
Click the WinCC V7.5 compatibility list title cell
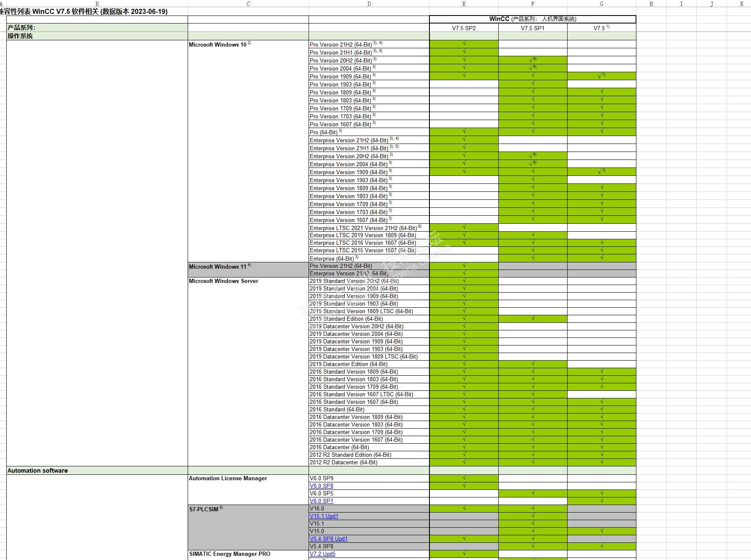pos(84,11)
